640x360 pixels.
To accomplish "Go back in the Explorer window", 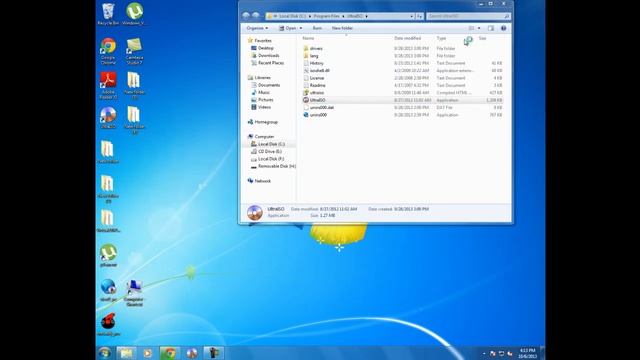I will [x=246, y=16].
